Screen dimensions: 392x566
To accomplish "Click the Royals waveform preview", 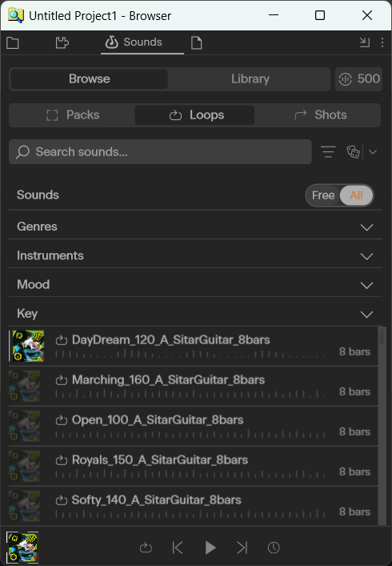I will point(190,474).
